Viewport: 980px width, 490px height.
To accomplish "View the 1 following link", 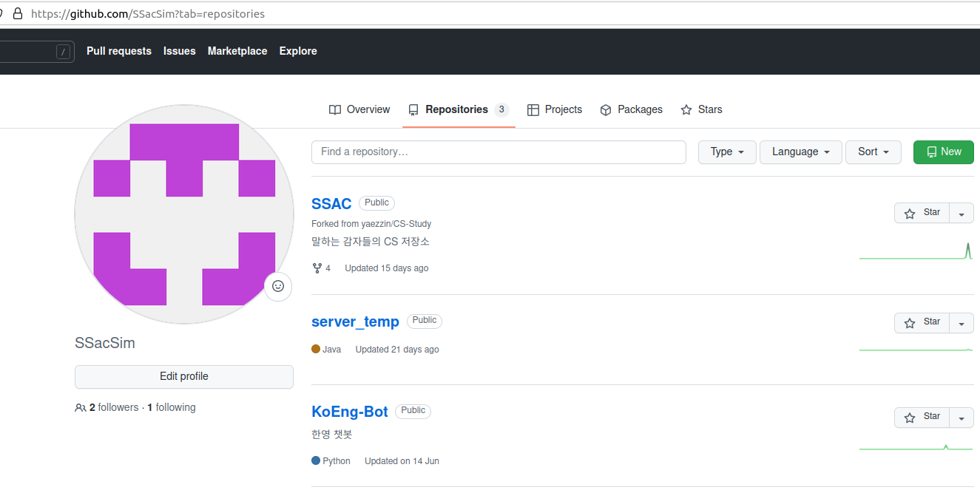I will (172, 407).
